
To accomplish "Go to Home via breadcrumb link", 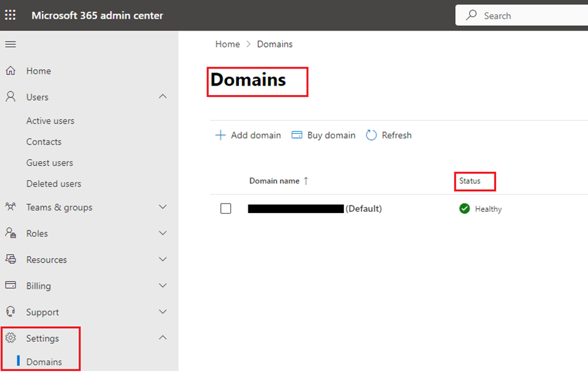I will (228, 44).
